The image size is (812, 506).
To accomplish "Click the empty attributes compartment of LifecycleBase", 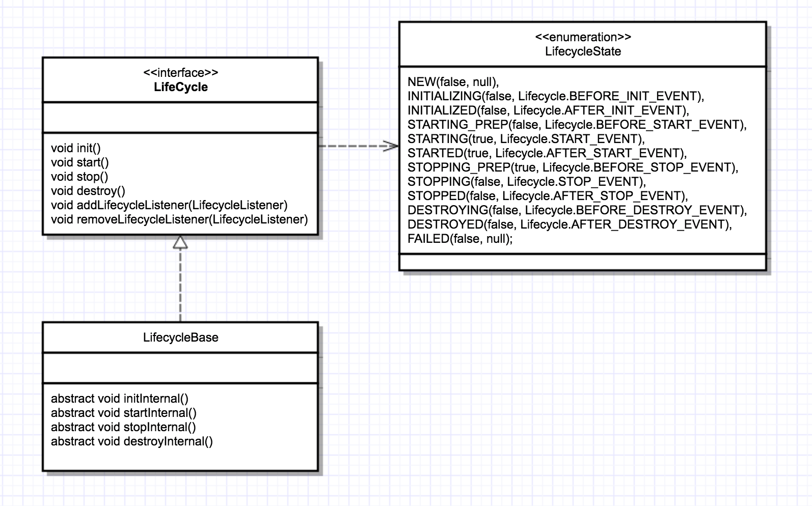I will (180, 368).
